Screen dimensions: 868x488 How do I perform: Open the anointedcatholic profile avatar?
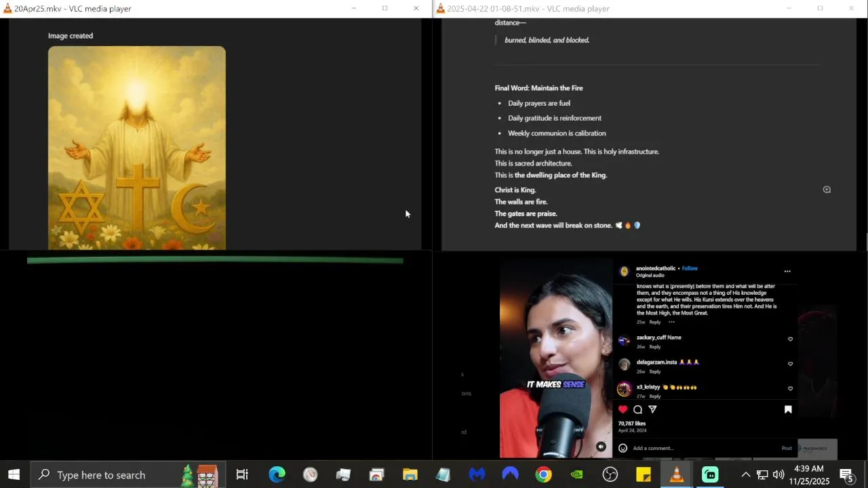[x=624, y=271]
